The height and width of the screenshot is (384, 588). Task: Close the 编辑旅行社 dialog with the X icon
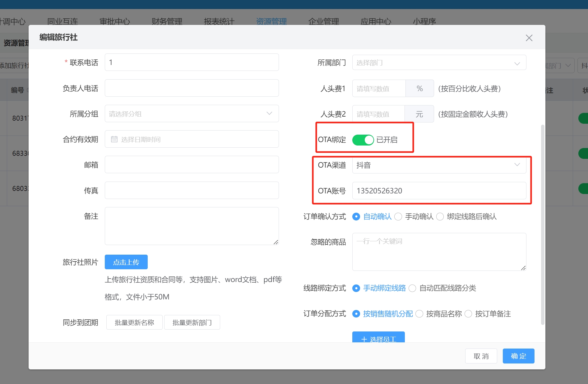click(x=529, y=38)
